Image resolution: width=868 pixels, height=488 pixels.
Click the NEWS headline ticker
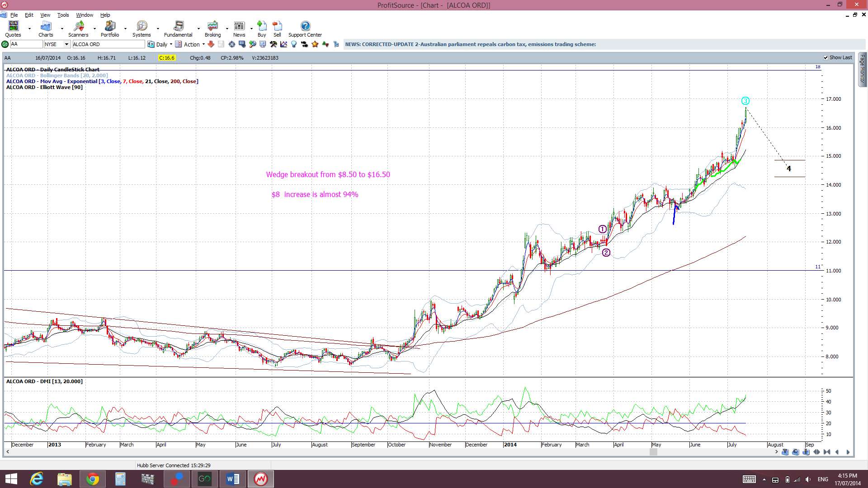point(470,44)
